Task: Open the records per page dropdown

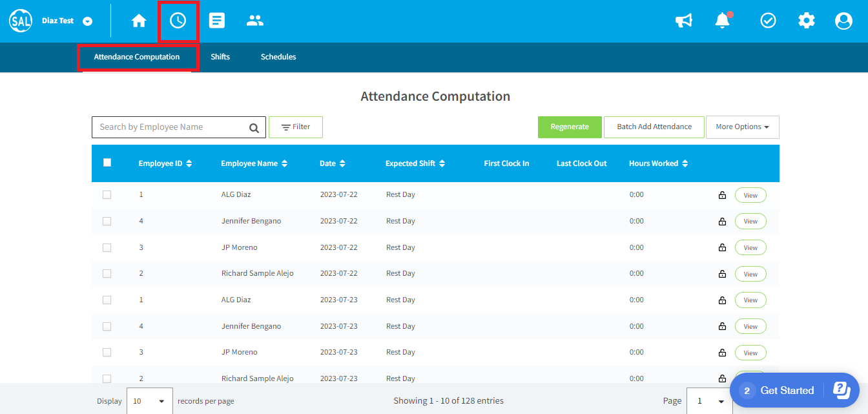Action: [150, 401]
